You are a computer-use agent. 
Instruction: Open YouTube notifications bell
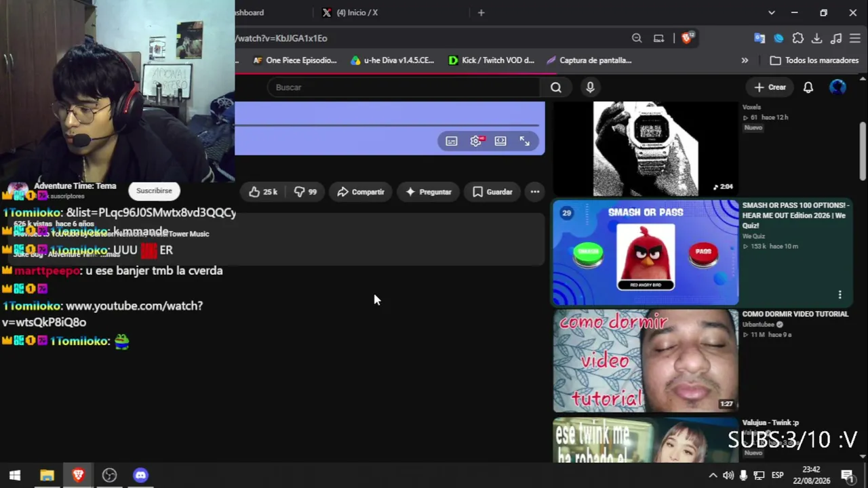pyautogui.click(x=808, y=87)
